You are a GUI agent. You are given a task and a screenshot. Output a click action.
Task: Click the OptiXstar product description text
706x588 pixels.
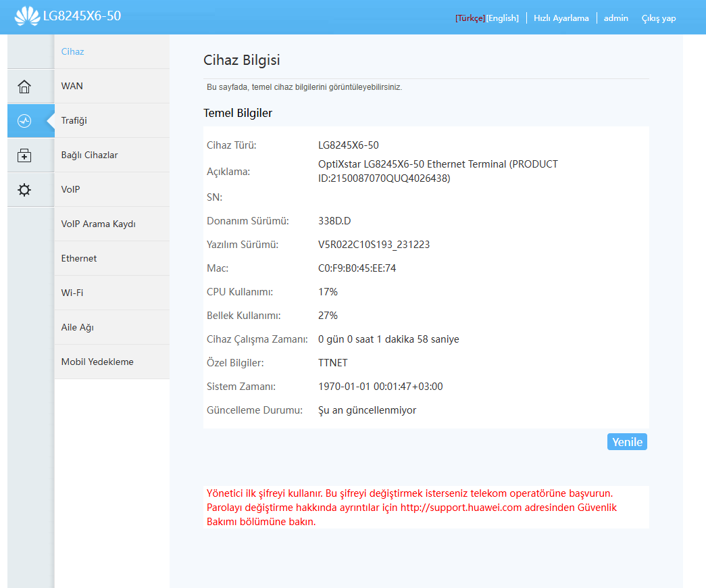pos(438,171)
